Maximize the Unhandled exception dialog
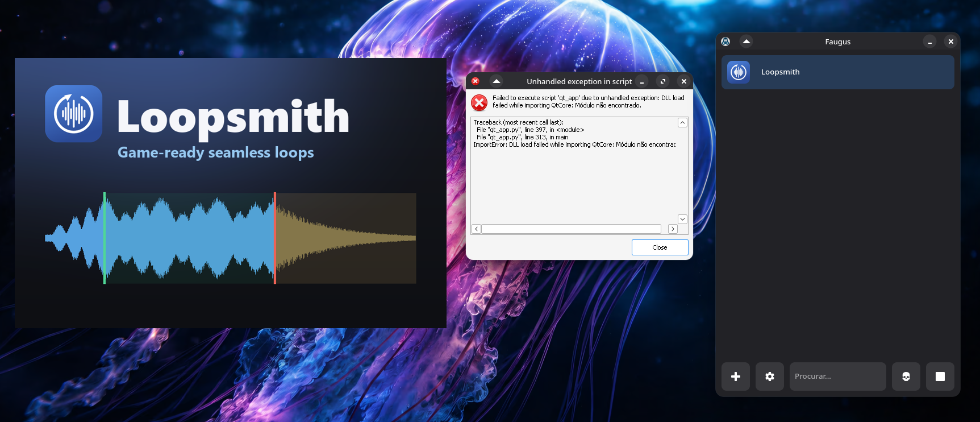Screen dimensions: 980x422 click(x=663, y=81)
